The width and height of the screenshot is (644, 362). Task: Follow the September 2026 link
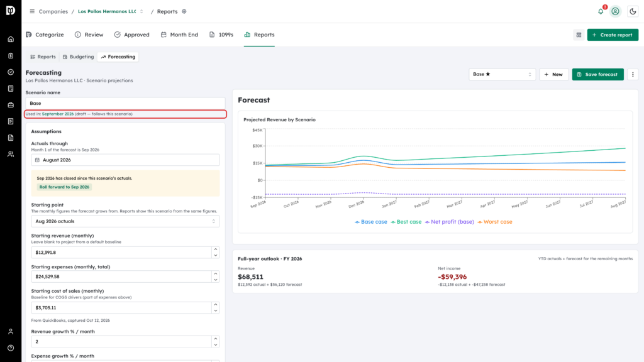(57, 114)
